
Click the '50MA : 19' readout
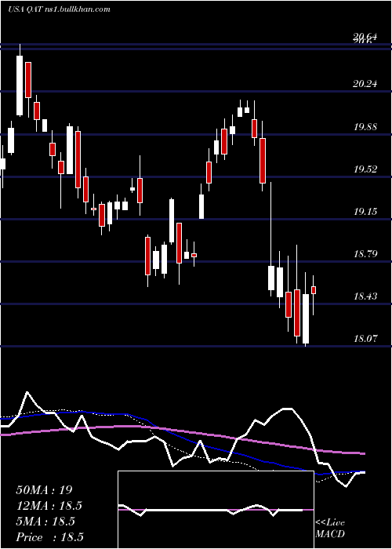[44, 490]
